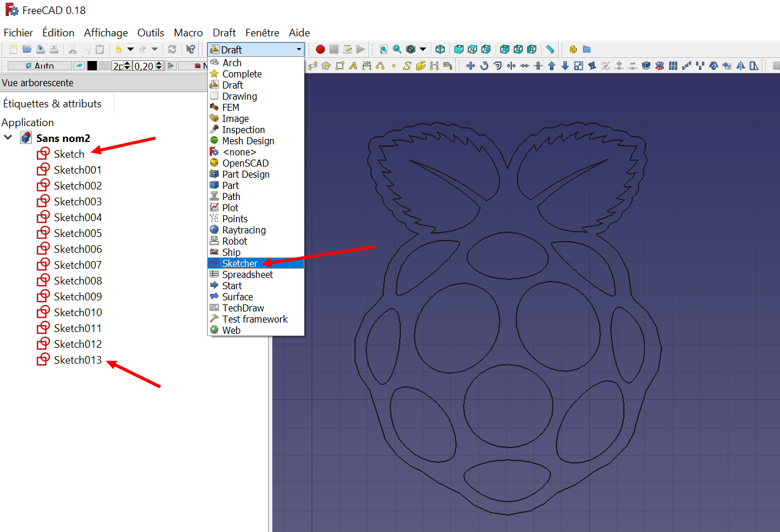Viewport: 780px width, 532px height.
Task: Open the Édition menu
Action: (58, 33)
